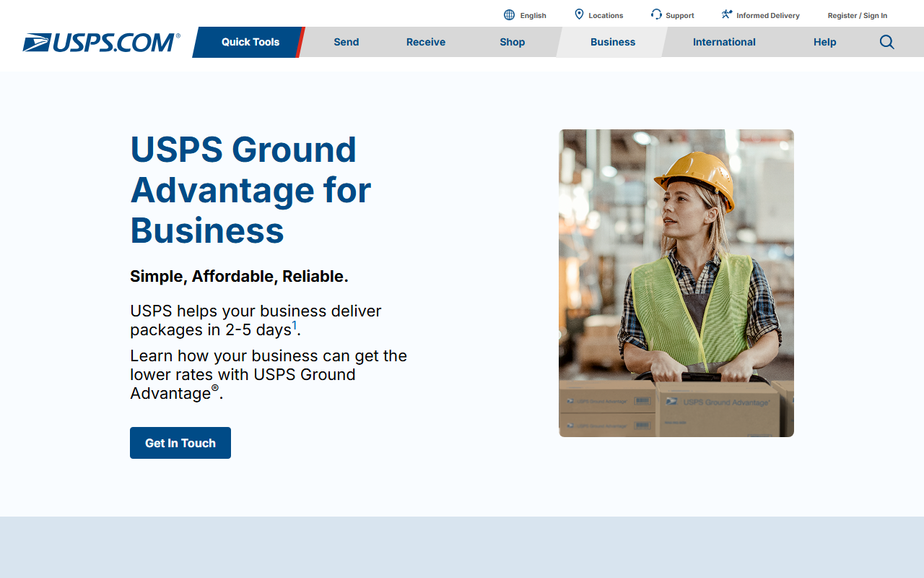Go to the Locations link
The width and height of the screenshot is (924, 578).
click(606, 16)
